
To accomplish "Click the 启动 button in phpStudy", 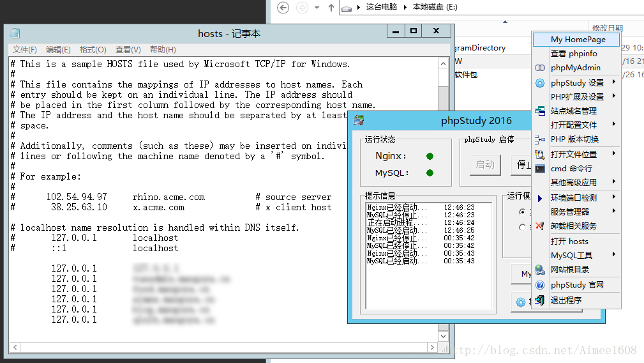I will point(485,165).
